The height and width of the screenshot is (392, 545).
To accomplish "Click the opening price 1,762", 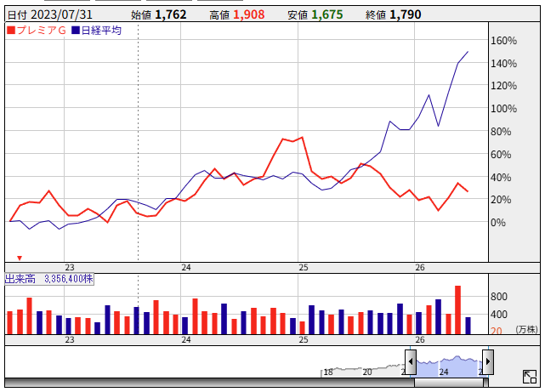I will [171, 14].
